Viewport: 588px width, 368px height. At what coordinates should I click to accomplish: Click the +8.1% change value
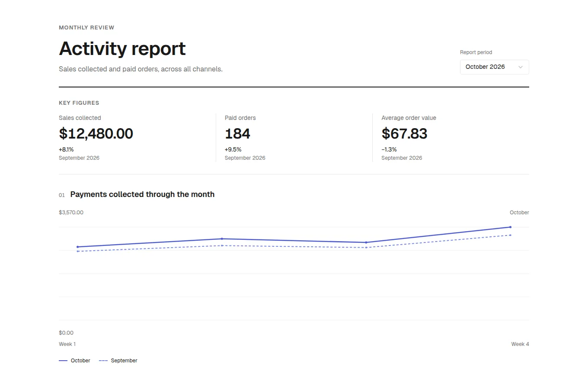click(66, 149)
